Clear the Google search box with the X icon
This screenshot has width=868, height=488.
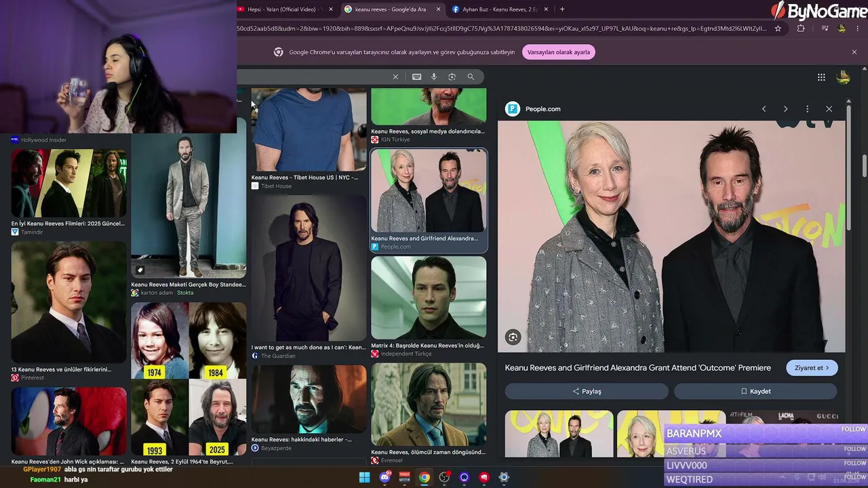(x=395, y=77)
